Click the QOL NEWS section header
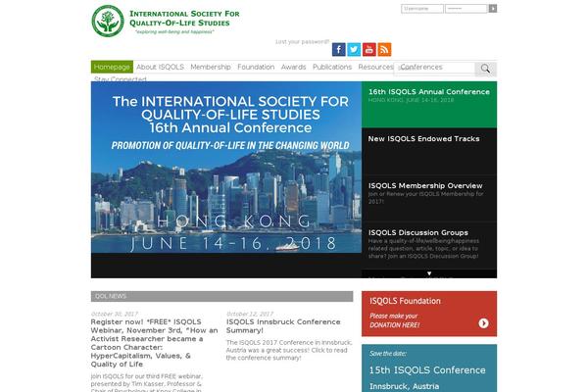The width and height of the screenshot is (588, 392). point(221,296)
